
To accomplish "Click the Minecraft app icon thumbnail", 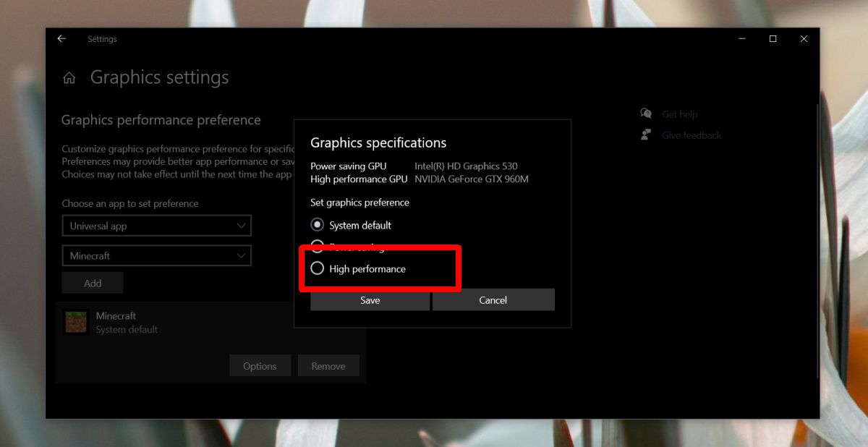I will pos(76,321).
